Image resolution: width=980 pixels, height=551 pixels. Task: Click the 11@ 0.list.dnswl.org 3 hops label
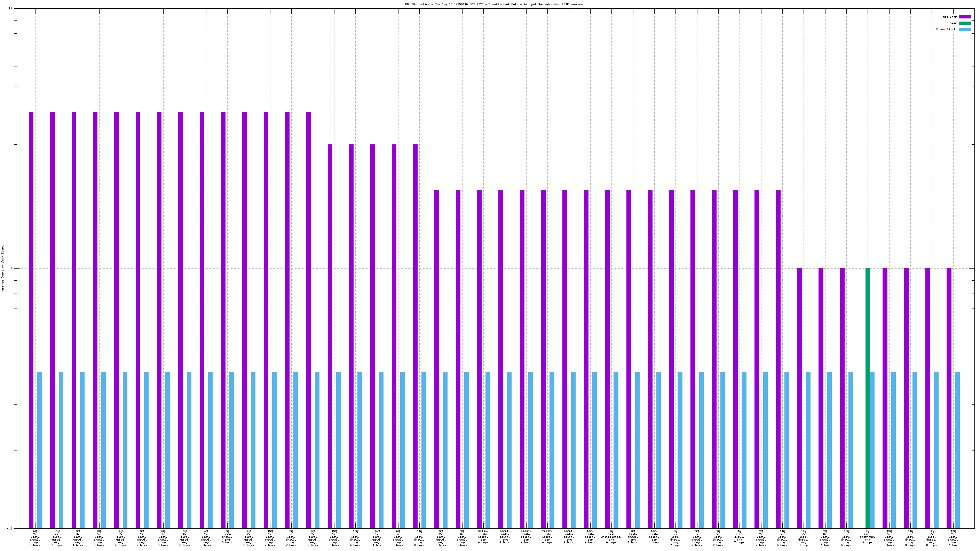coord(419,538)
